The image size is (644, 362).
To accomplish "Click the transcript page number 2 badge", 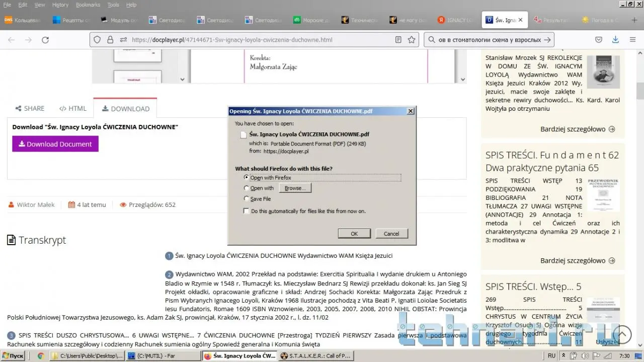I will point(169,275).
